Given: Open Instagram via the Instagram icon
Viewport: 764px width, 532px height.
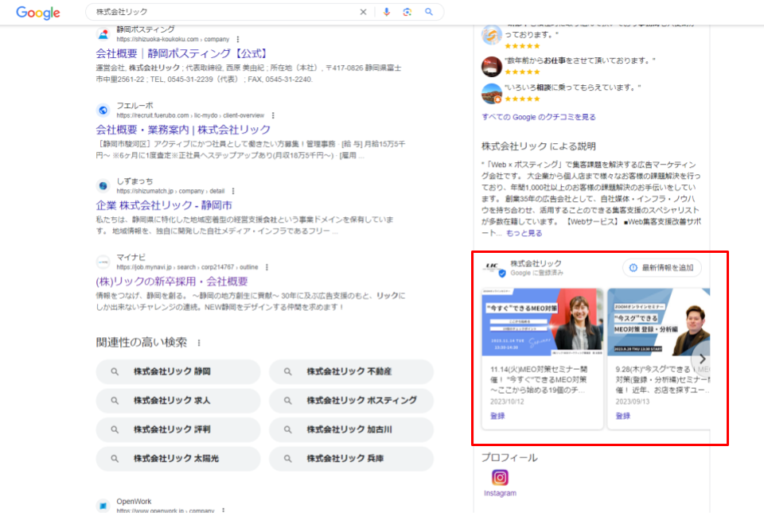Looking at the screenshot, I should click(x=501, y=477).
